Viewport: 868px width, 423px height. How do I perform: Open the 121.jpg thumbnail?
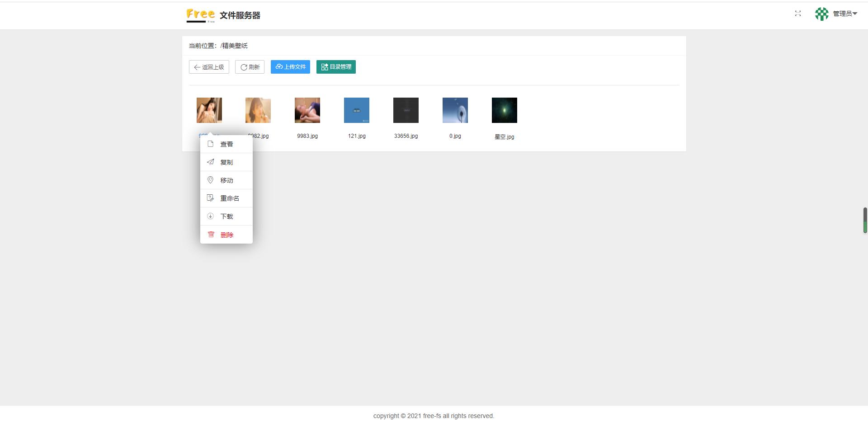(356, 110)
